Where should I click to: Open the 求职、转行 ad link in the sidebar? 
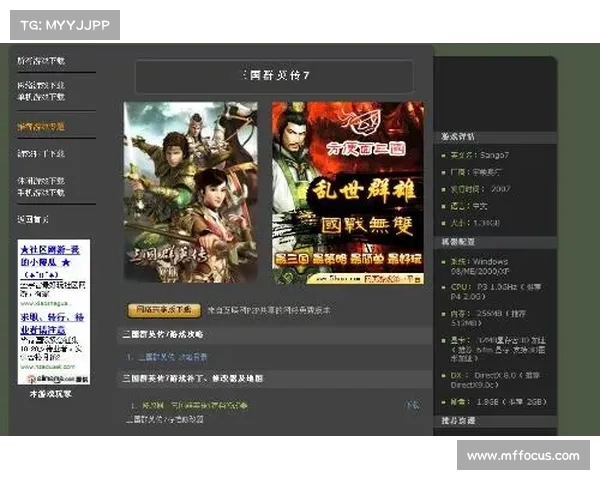click(x=52, y=323)
